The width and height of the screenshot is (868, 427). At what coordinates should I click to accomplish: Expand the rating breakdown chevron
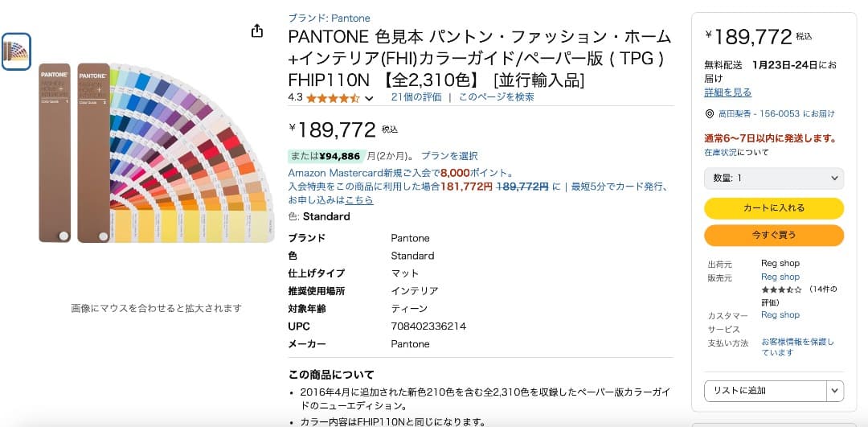click(369, 98)
